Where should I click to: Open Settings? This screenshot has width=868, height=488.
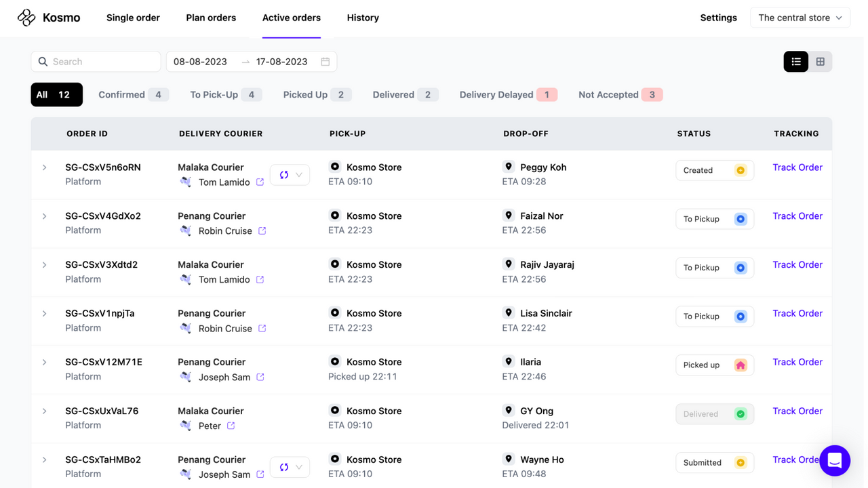[718, 18]
